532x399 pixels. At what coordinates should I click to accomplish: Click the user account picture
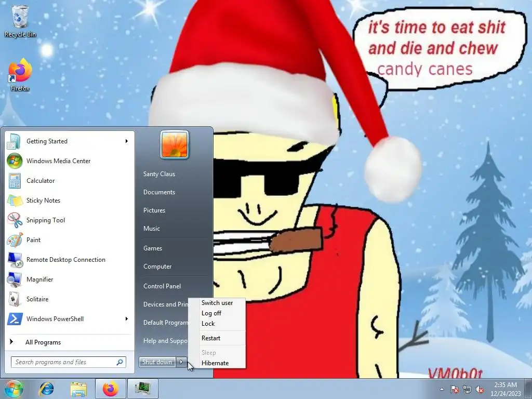[175, 144]
